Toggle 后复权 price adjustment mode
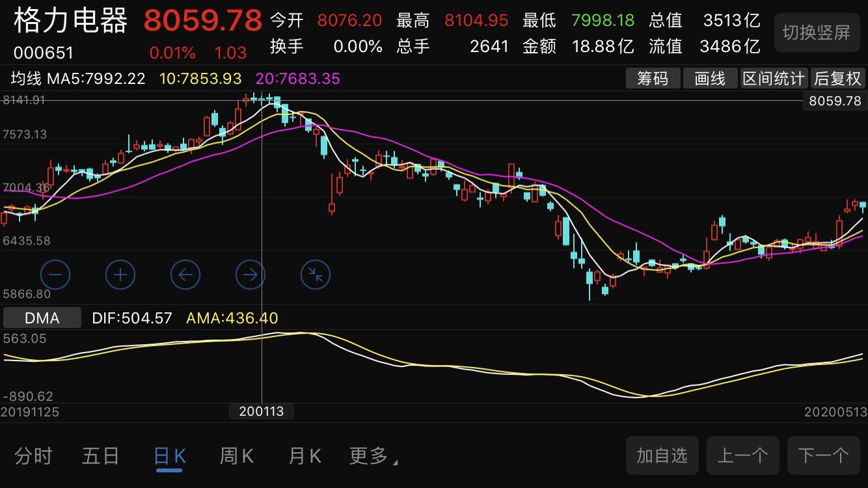868x488 pixels. click(838, 79)
